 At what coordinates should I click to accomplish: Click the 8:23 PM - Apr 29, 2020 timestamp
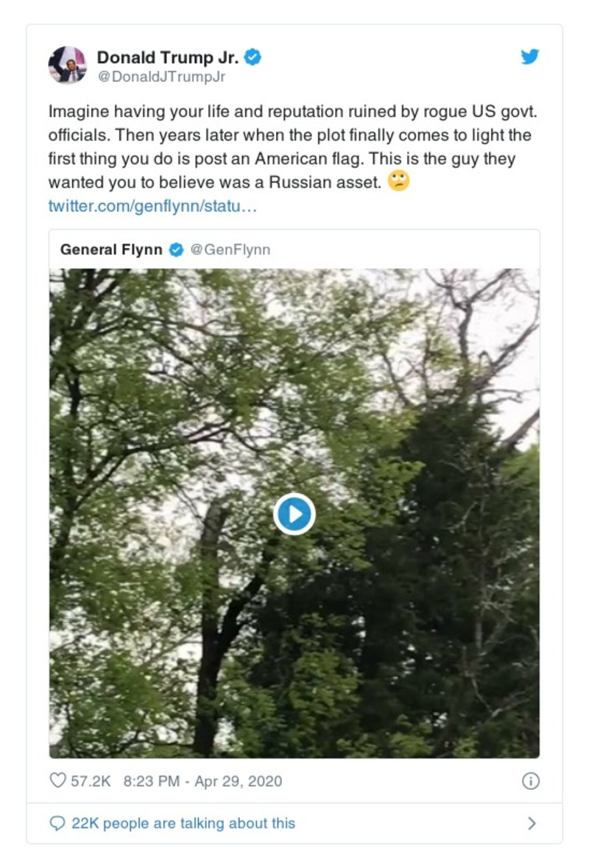click(202, 781)
